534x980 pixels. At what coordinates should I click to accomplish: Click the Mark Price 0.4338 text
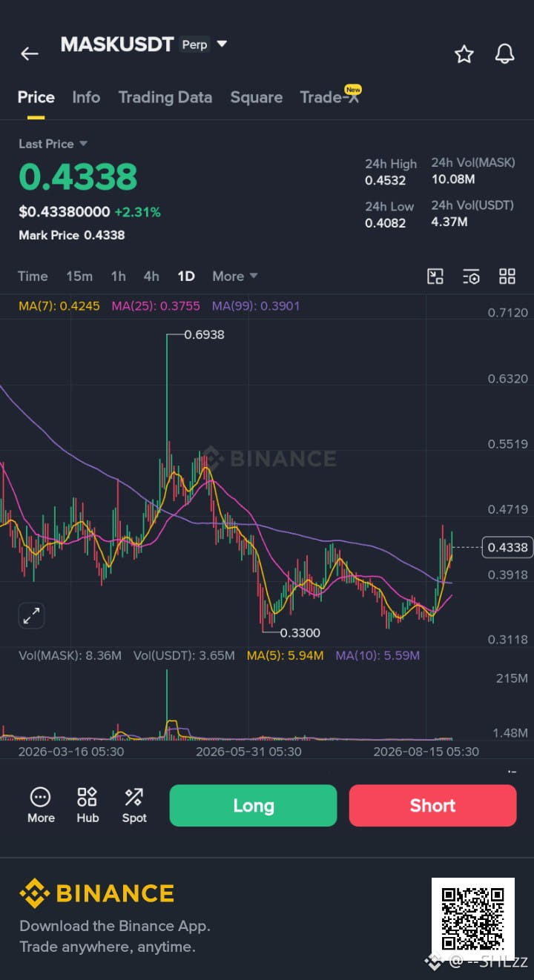[72, 235]
